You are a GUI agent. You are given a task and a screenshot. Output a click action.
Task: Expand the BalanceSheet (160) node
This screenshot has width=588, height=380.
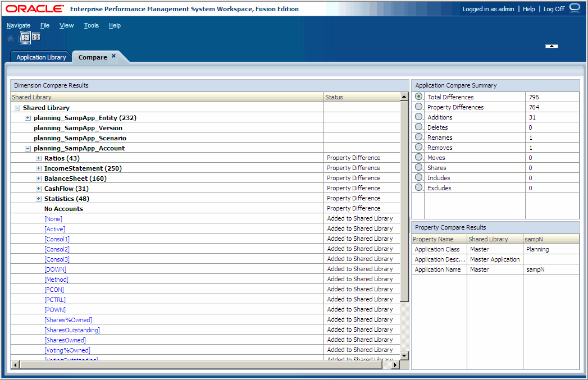pyautogui.click(x=39, y=178)
